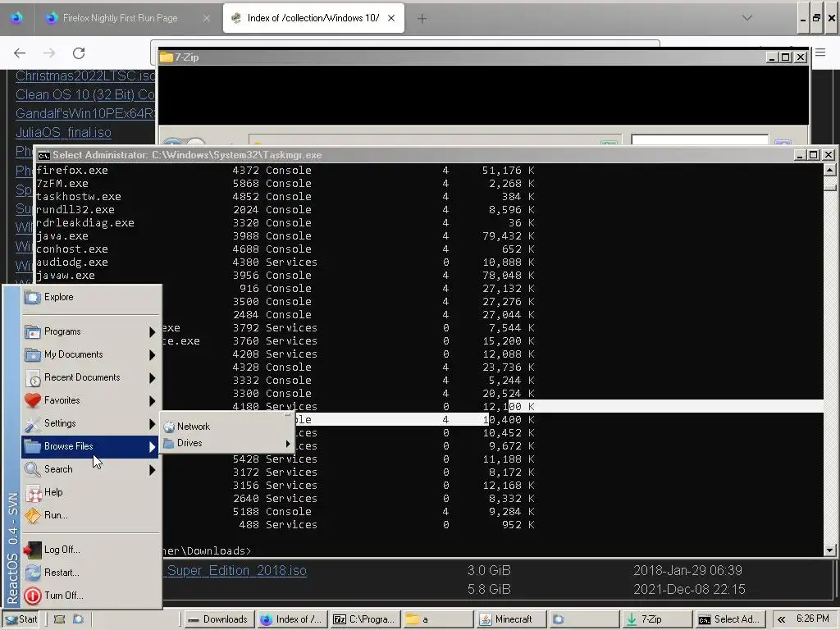Viewport: 840px width, 630px height.
Task: Switch to Minecraft taskbar button
Action: 511,619
